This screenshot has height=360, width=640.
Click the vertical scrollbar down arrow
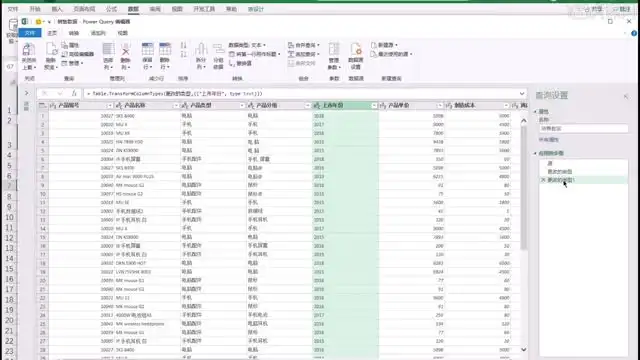point(523,350)
